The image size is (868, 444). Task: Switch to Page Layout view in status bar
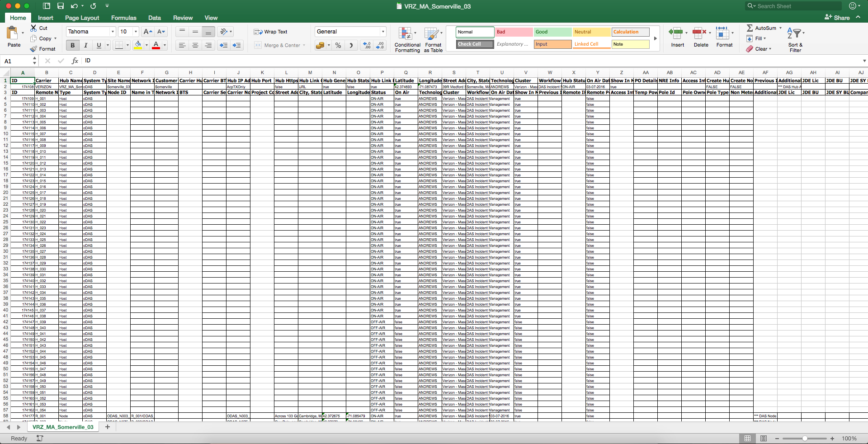[764, 439]
